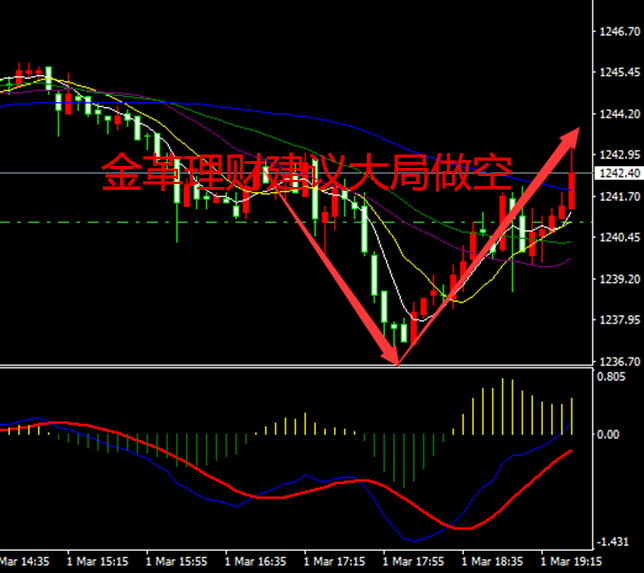Click the 1236.70 price axis label
The height and width of the screenshot is (573, 644).
[617, 361]
